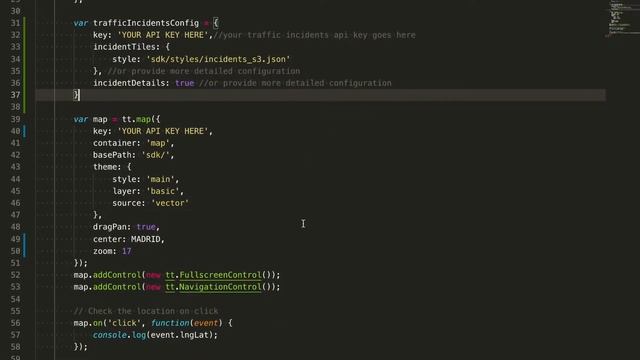
Task: Click the MADRID constant on the center line
Action: [x=145, y=239]
